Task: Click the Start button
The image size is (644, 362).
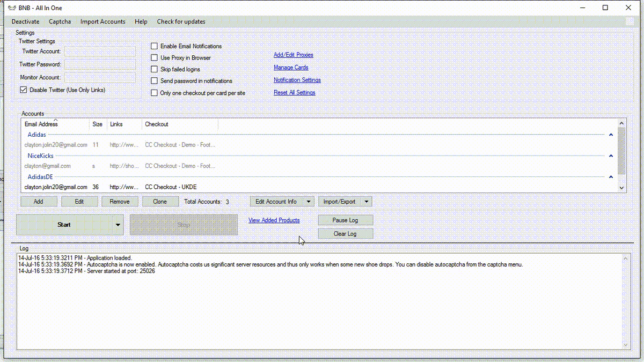Action: click(x=64, y=225)
